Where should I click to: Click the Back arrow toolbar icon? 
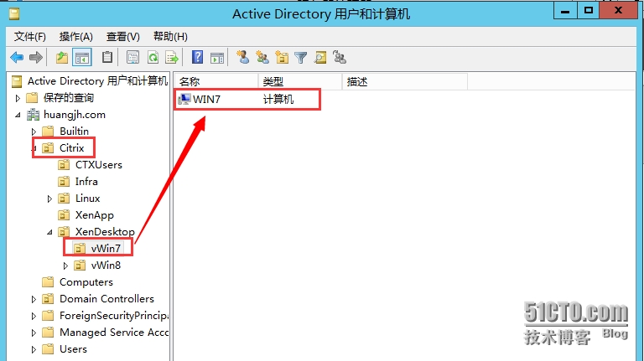click(17, 58)
